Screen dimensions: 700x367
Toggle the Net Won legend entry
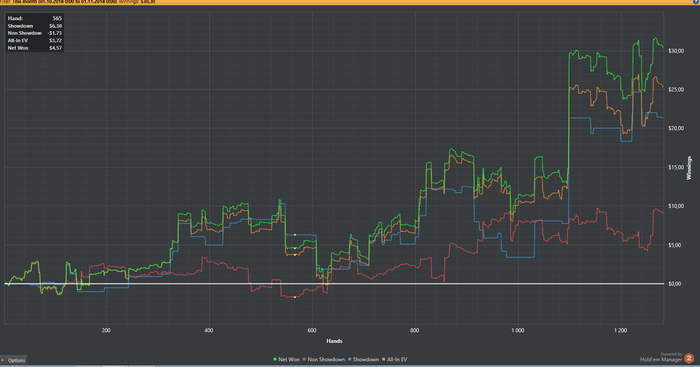coord(286,359)
